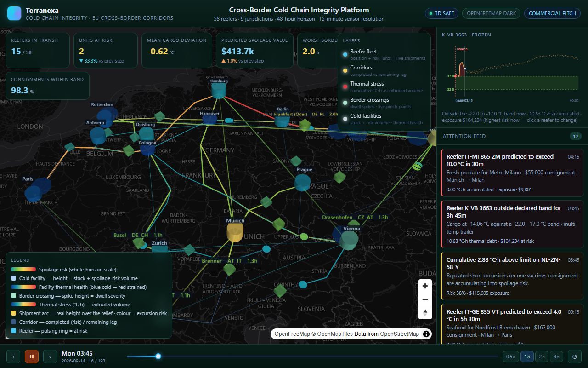Click the Mean Cargo Deviation card

(176, 50)
